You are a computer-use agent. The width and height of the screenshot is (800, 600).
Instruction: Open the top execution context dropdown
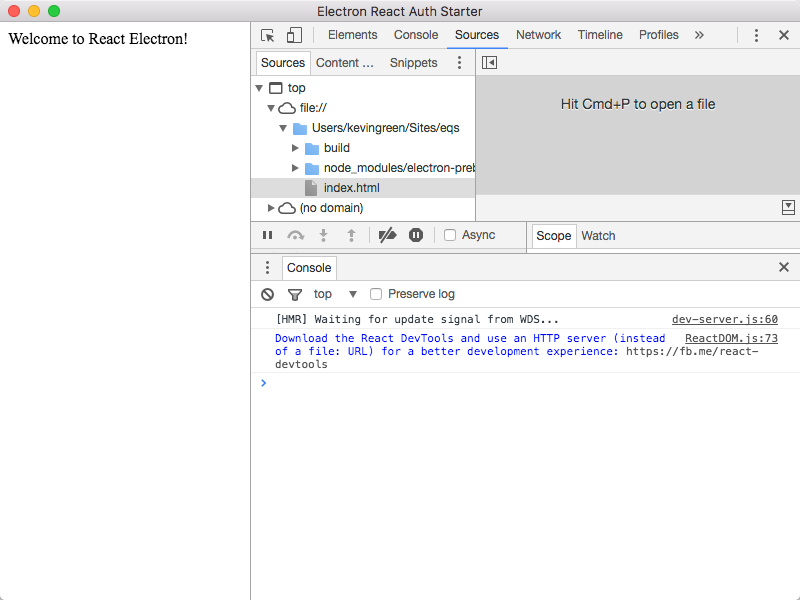pyautogui.click(x=335, y=294)
